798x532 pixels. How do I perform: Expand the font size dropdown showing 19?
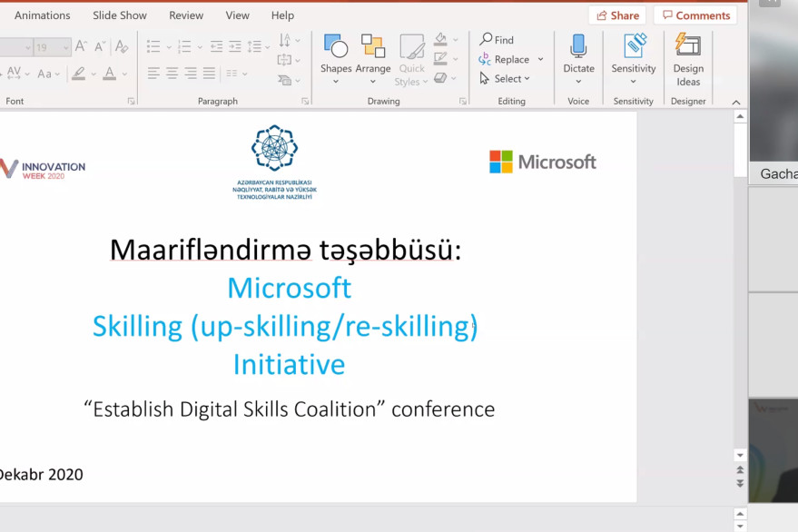tap(65, 47)
